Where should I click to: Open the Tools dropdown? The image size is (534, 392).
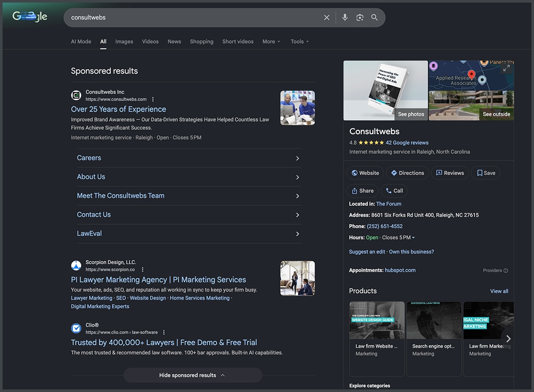tap(299, 41)
